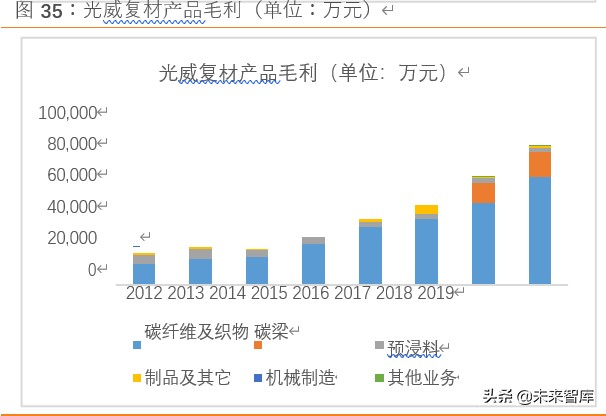Click gray segment of the fourth bar
The height and width of the screenshot is (416, 606).
(313, 240)
